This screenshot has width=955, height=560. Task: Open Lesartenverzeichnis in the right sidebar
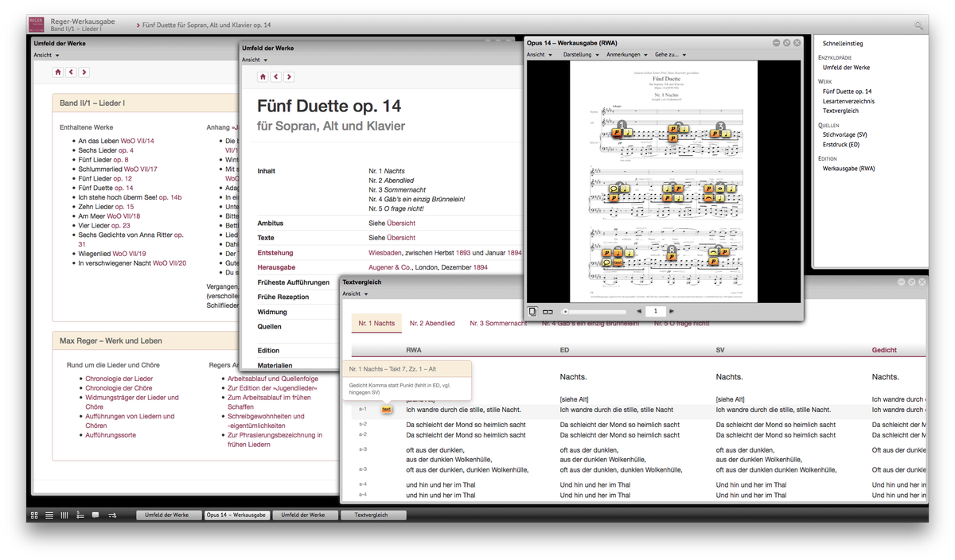coord(848,101)
